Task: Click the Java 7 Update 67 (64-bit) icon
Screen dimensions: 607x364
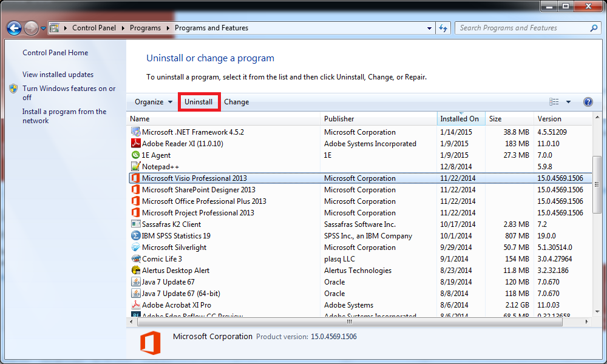Action: pos(136,294)
